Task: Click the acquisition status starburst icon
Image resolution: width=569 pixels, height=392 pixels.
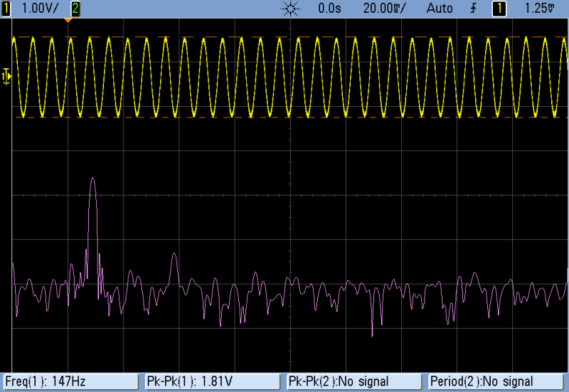Action: 290,8
